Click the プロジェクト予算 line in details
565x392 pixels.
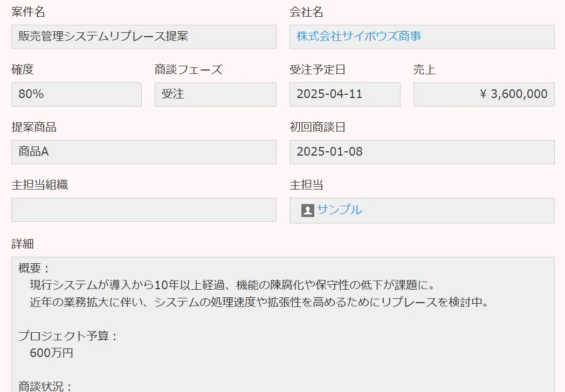pyautogui.click(x=68, y=337)
